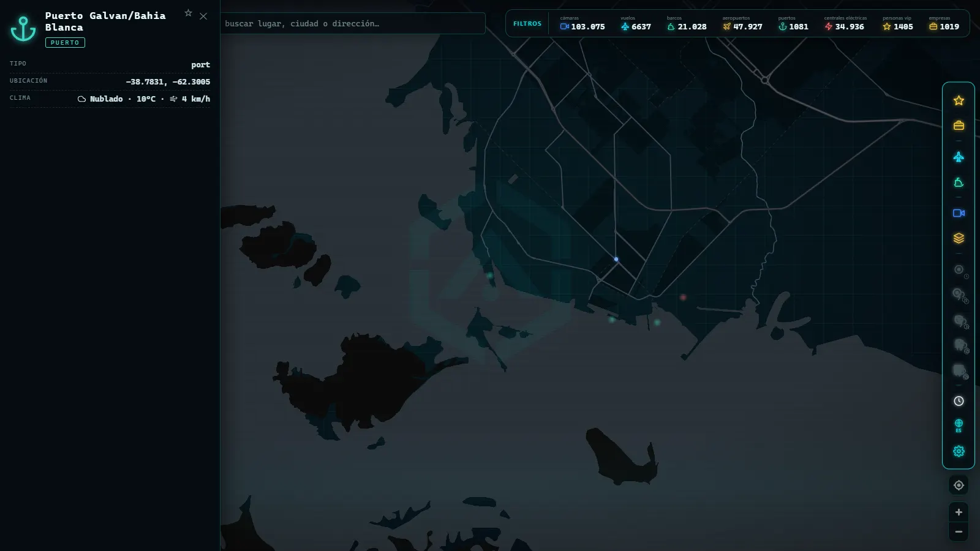Toggle the vuelos filter showing 6637
Viewport: 980px width, 551px height.
(635, 23)
